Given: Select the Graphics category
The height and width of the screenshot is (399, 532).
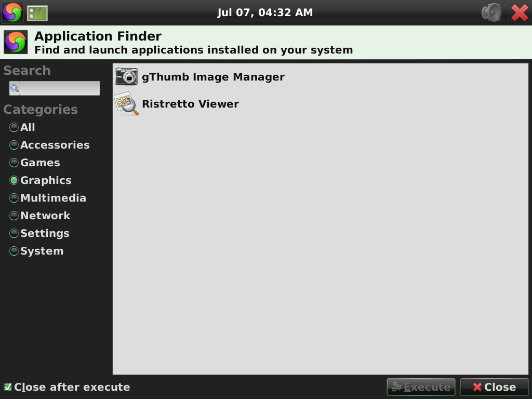Looking at the screenshot, I should (x=14, y=181).
